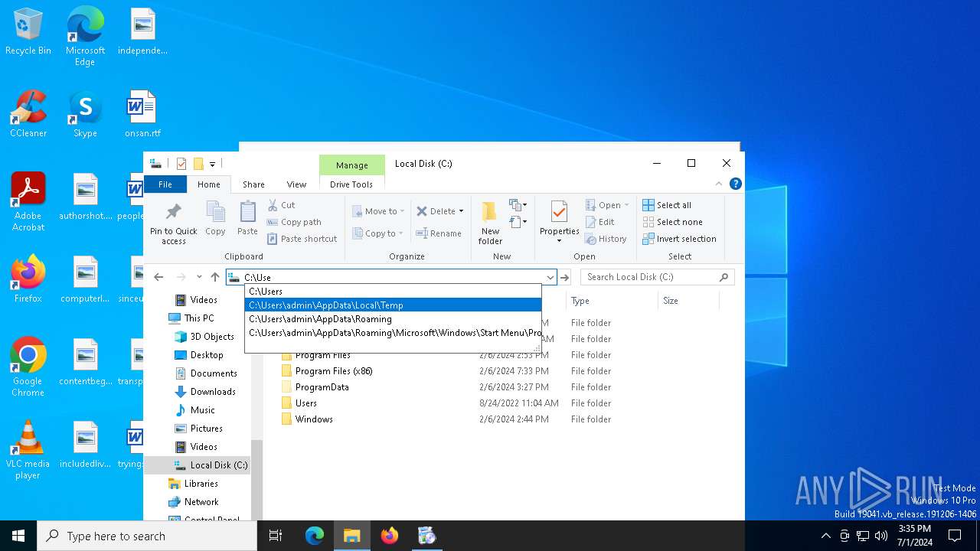Switch to the Share tab

pyautogui.click(x=253, y=184)
